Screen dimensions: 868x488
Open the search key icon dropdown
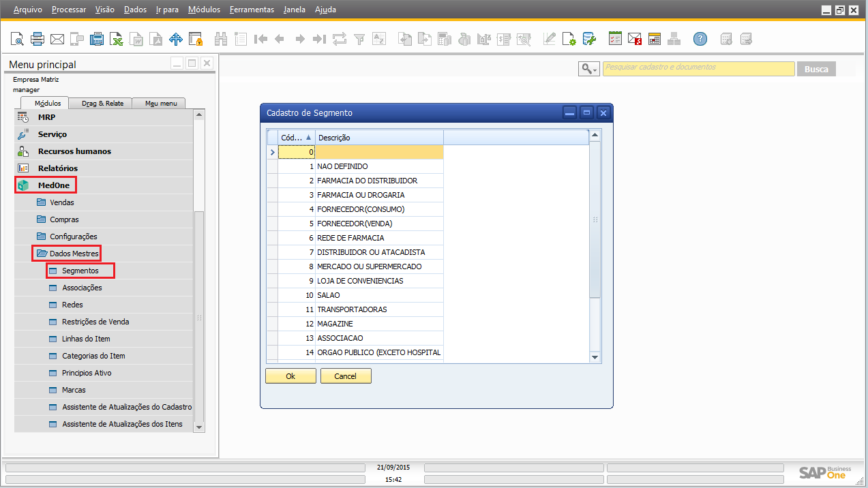click(x=588, y=69)
